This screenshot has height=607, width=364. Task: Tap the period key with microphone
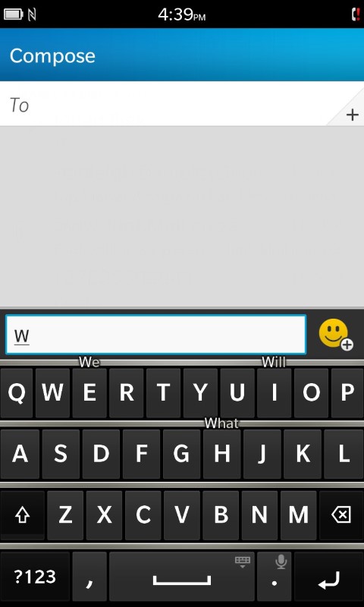pos(275,577)
